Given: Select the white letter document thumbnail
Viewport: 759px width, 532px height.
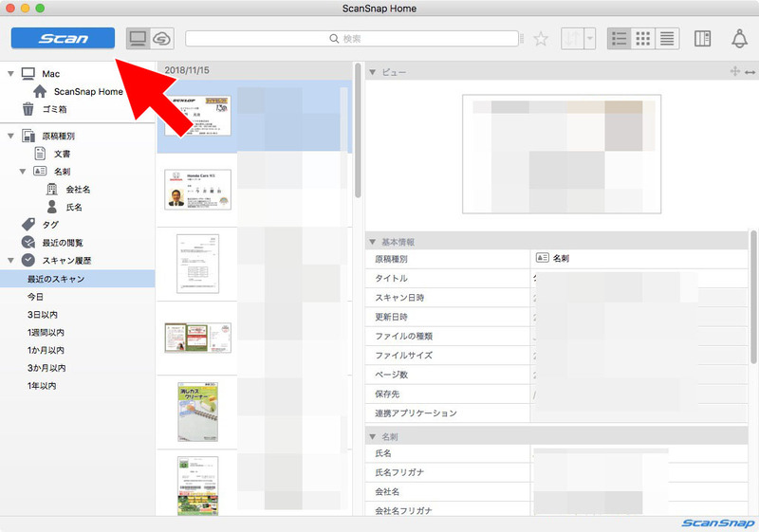Looking at the screenshot, I should tap(197, 264).
